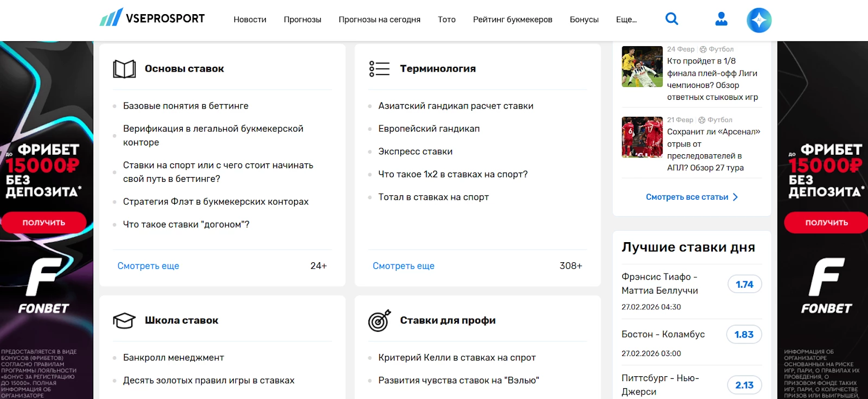Image resolution: width=868 pixels, height=399 pixels.
Task: Open Прогнозы menu item
Action: pos(303,20)
